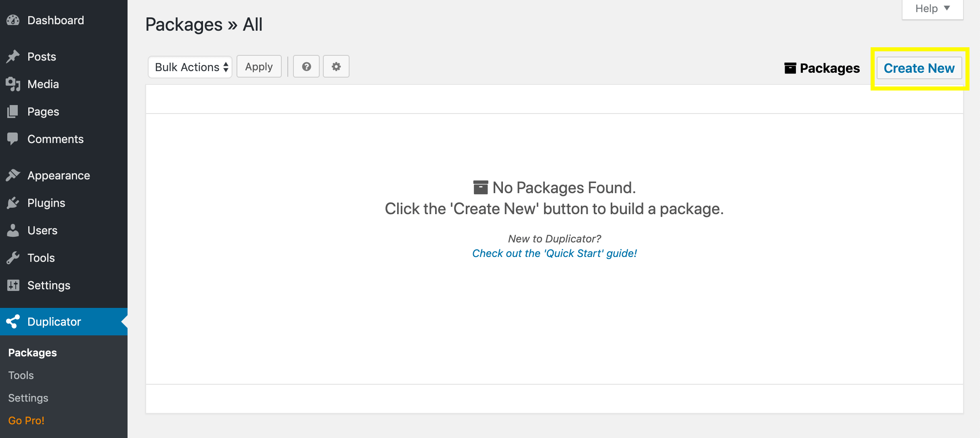
Task: Click the Create New button
Action: pyautogui.click(x=919, y=68)
